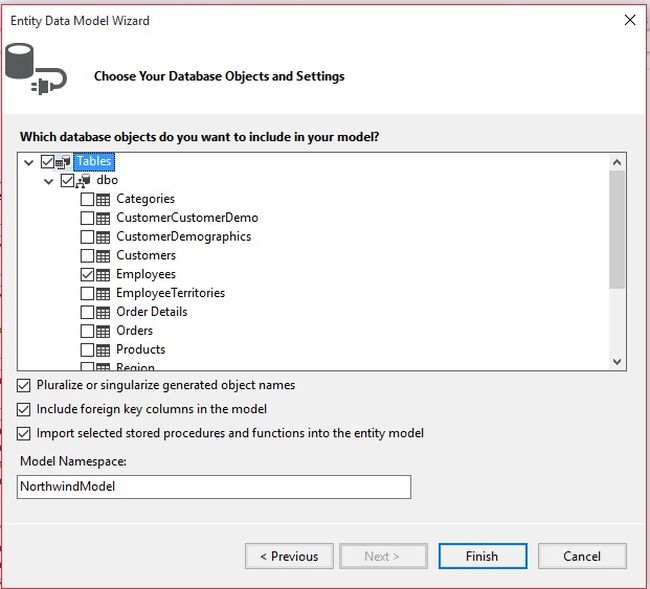This screenshot has width=650, height=589.
Task: Click the Model Namespace text field
Action: coord(214,487)
